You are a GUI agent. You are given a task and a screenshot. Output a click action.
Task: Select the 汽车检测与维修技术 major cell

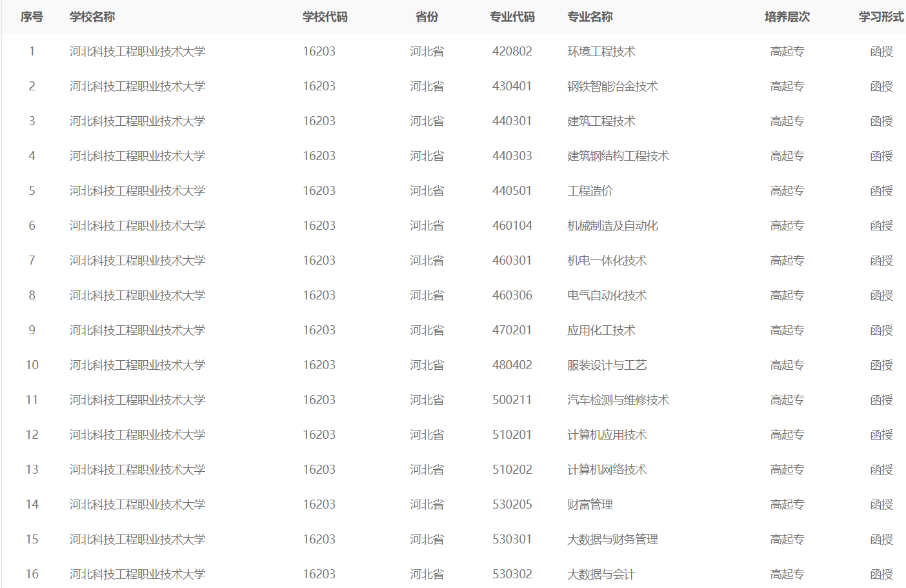click(618, 400)
